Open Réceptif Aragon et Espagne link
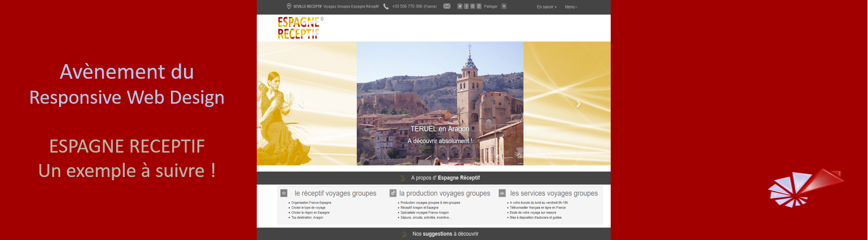The width and height of the screenshot is (868, 240). [x=420, y=207]
